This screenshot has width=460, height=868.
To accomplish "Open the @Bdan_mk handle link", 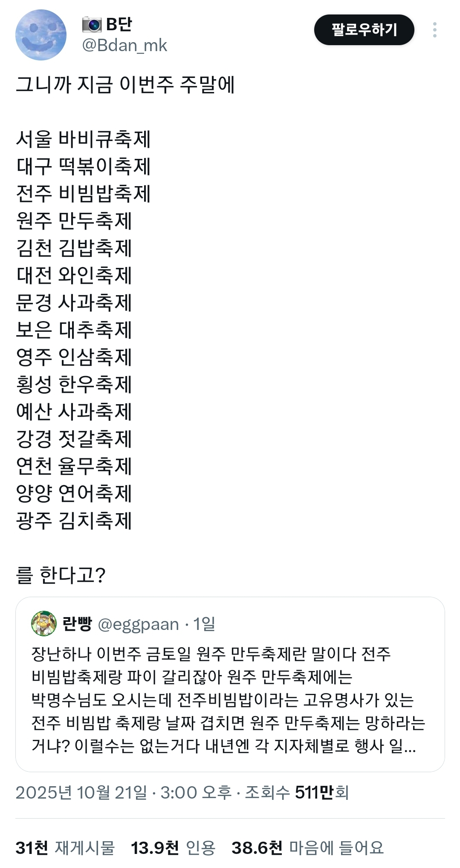I will point(124,46).
